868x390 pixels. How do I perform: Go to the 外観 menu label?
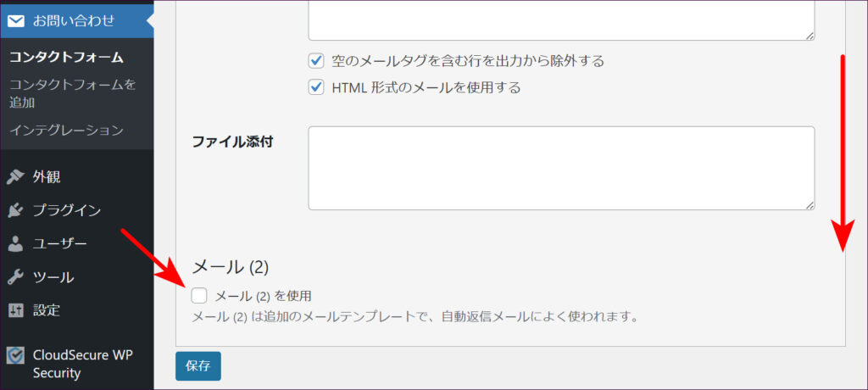click(47, 177)
